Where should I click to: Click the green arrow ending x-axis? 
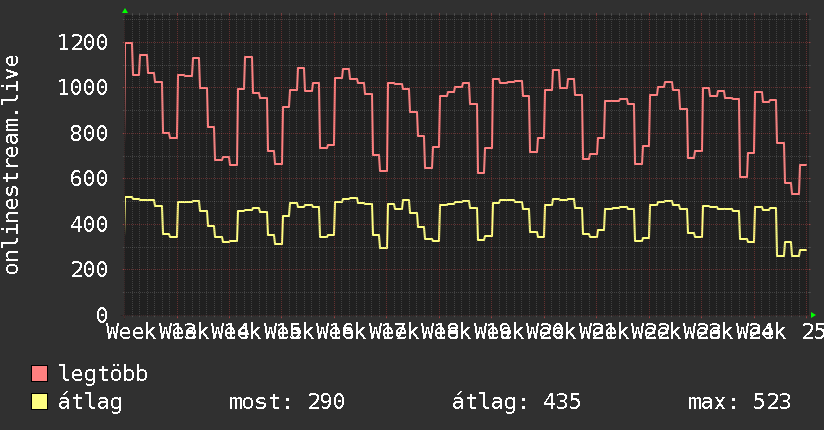point(813,315)
